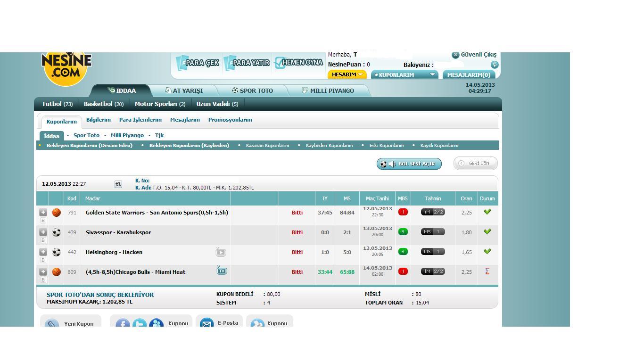Viewport: 644px width, 362px height.
Task: Click the Nesine.com logo
Action: (66, 68)
